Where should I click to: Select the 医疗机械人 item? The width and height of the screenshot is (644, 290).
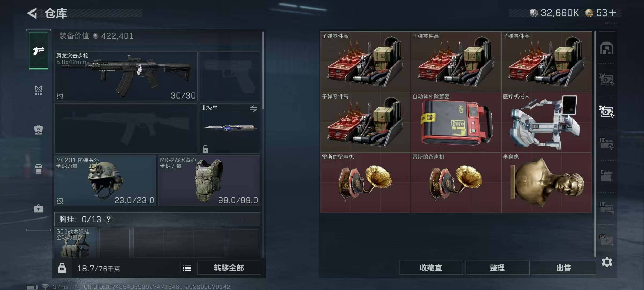[547, 122]
